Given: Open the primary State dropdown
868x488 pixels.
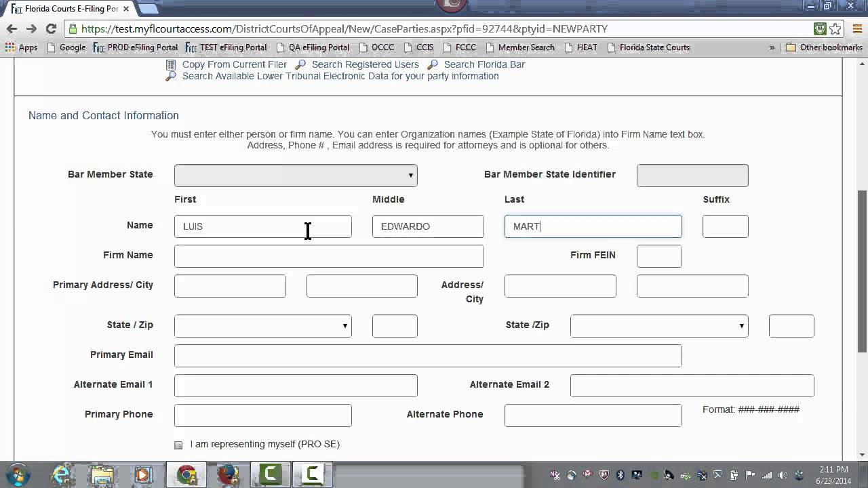Looking at the screenshot, I should pyautogui.click(x=263, y=326).
